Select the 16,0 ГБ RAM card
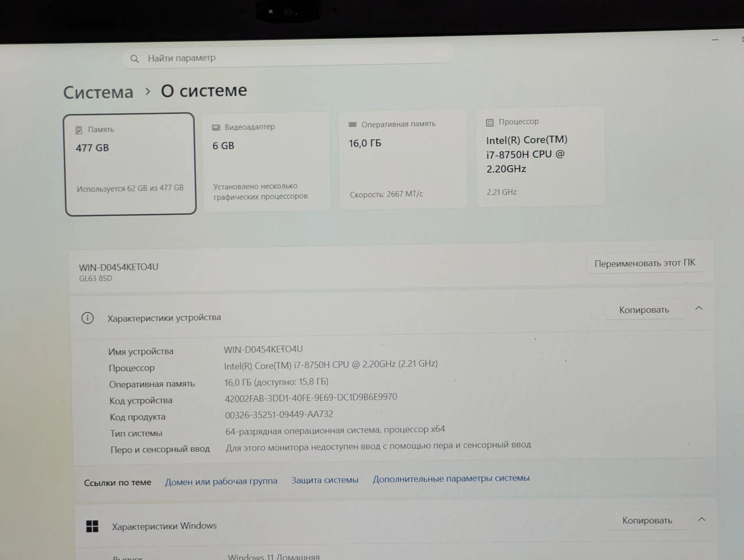The image size is (744, 560). pyautogui.click(x=403, y=159)
